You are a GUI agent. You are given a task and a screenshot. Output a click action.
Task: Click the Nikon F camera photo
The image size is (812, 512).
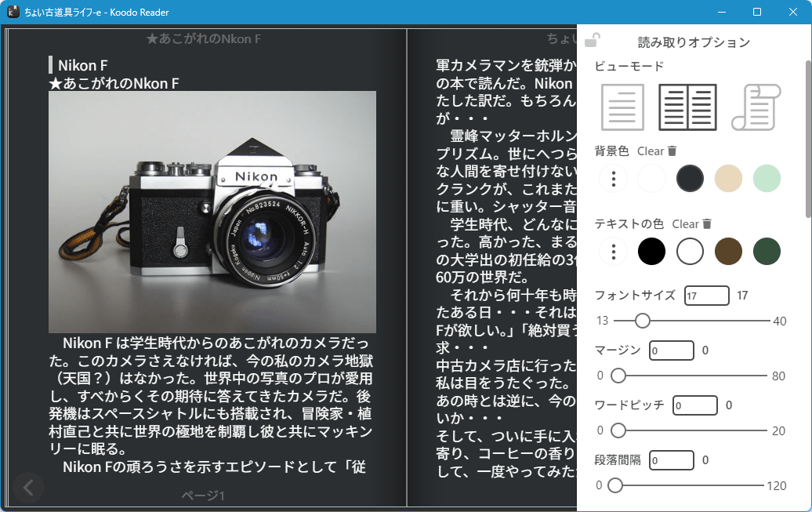212,212
